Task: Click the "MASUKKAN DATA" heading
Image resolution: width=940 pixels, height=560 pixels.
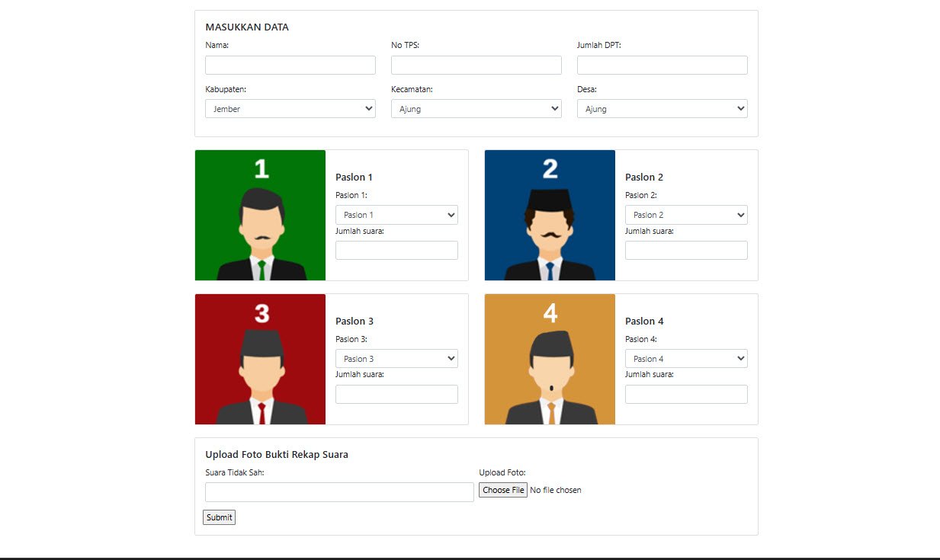Action: click(x=247, y=27)
